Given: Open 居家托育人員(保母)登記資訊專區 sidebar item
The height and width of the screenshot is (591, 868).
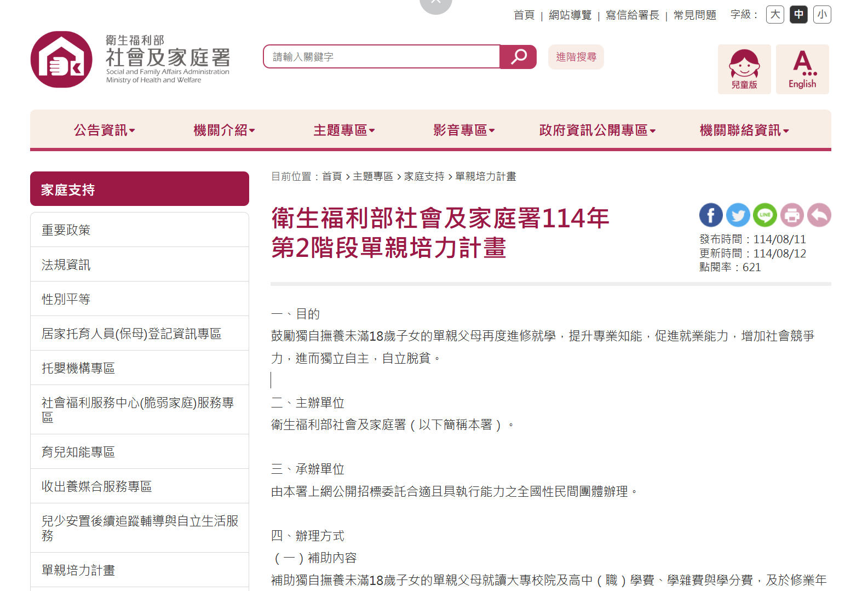Looking at the screenshot, I should pos(140,334).
